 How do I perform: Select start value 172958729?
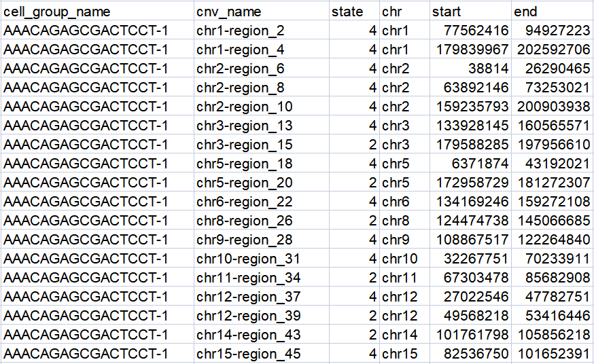[x=470, y=182]
